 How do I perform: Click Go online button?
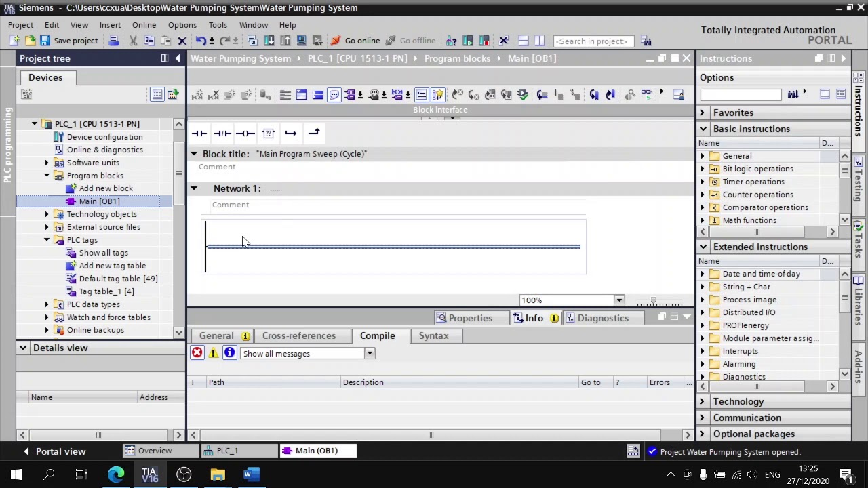tap(355, 41)
